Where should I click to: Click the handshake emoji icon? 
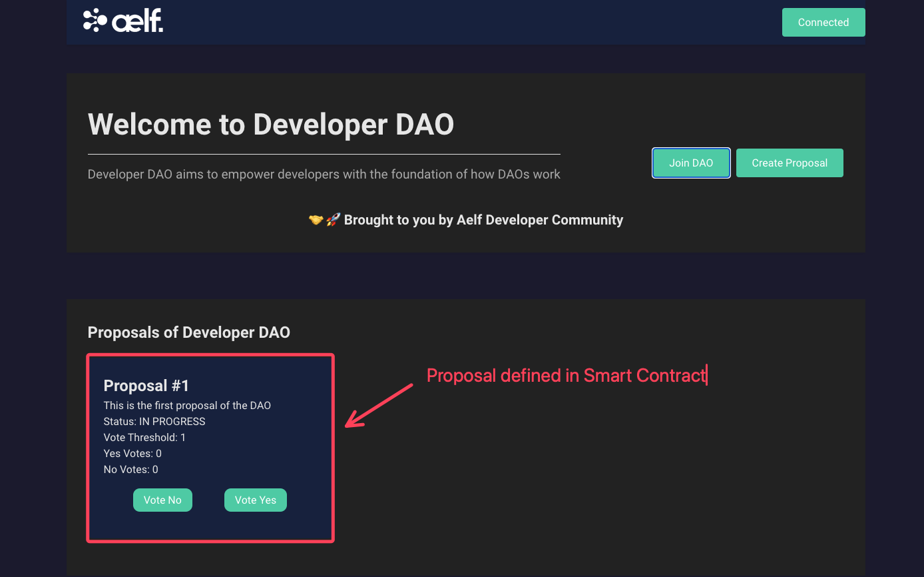(316, 220)
